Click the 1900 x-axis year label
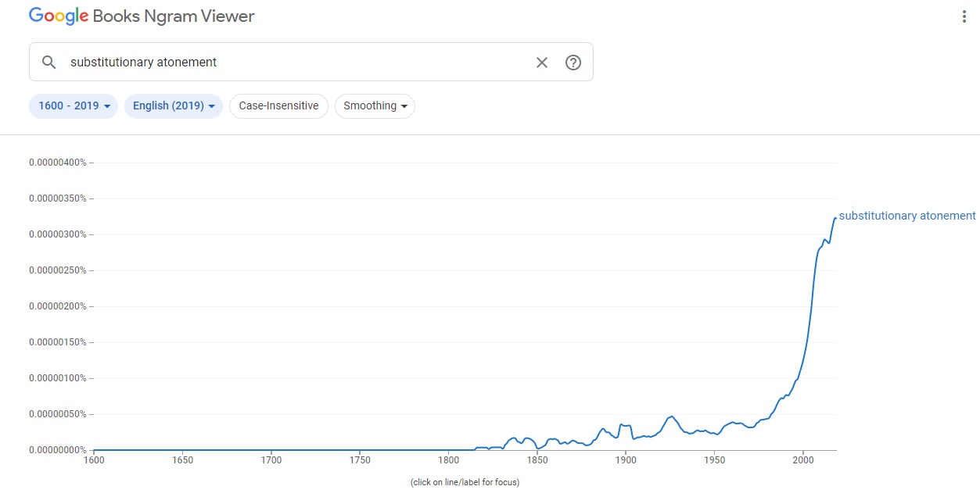This screenshot has width=980, height=504. [x=626, y=461]
